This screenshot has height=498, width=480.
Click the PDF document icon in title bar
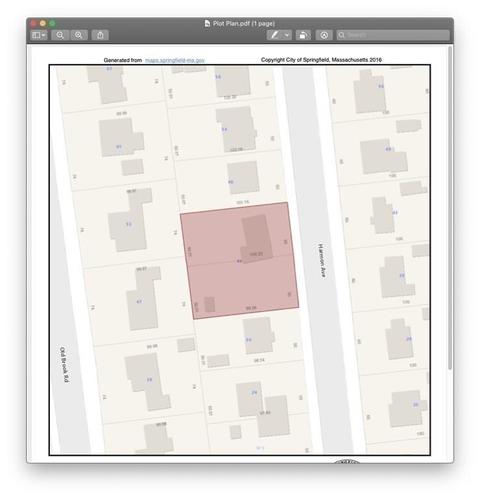point(207,23)
